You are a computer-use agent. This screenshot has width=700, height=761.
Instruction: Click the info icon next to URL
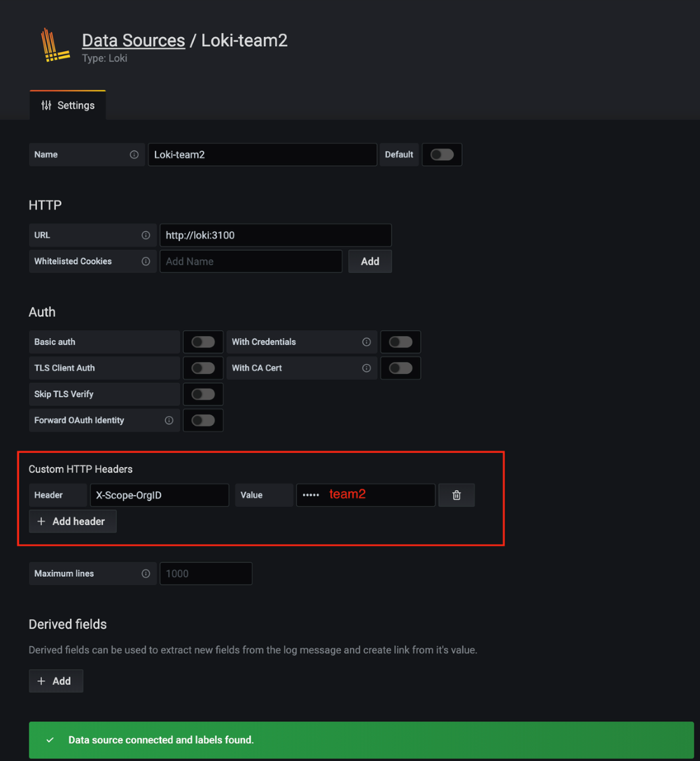point(146,235)
